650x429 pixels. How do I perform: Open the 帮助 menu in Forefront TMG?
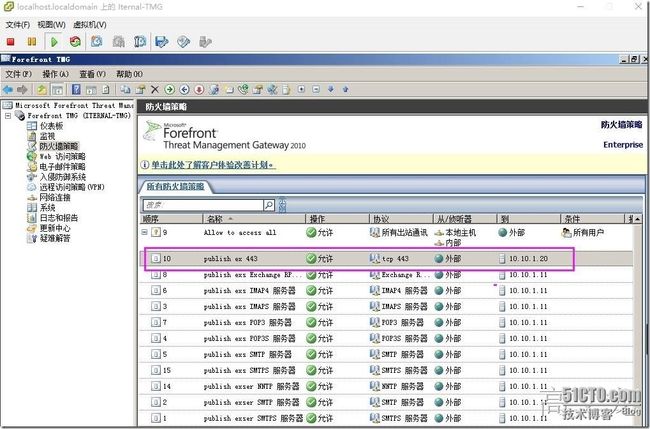(129, 74)
